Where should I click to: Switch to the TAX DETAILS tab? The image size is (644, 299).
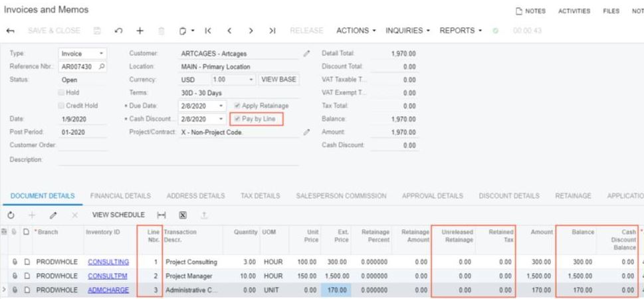click(261, 196)
